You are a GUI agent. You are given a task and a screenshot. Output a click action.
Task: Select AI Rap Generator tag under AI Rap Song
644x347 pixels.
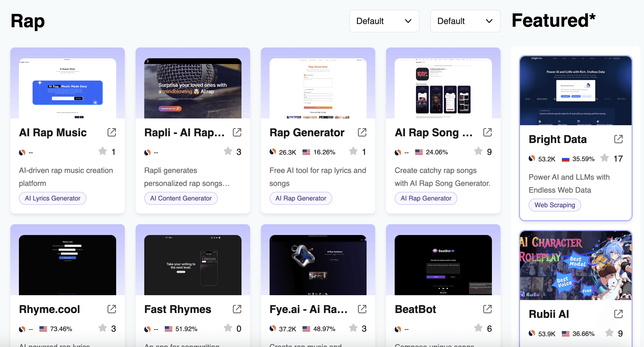[426, 198]
